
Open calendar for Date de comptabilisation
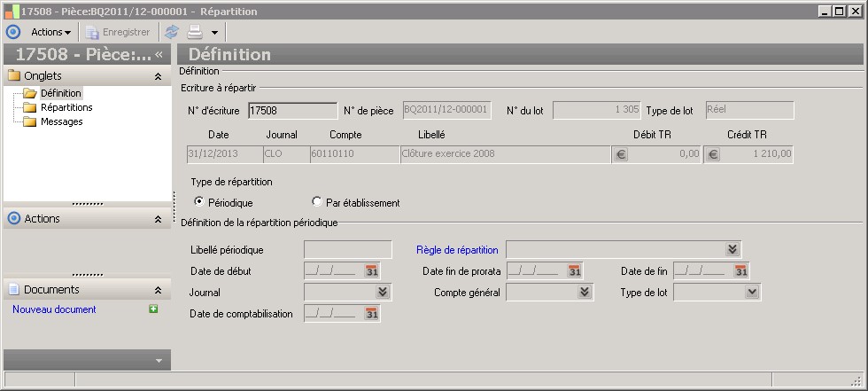pos(372,314)
